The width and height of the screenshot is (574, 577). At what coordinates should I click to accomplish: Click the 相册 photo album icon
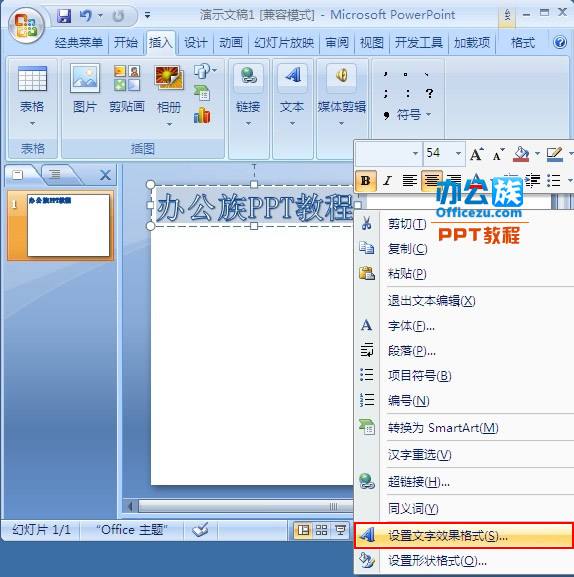(x=169, y=78)
